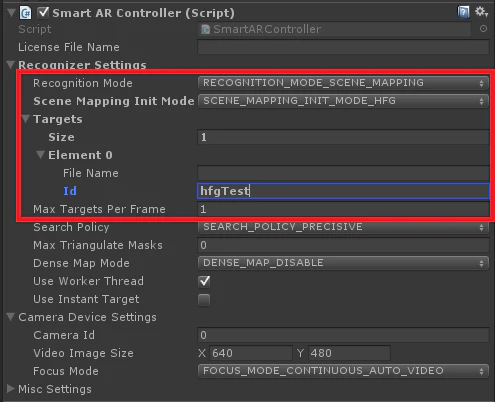Screen dimensions: 495x402
Task: Collapse the Targets array foldout
Action: tap(26, 119)
